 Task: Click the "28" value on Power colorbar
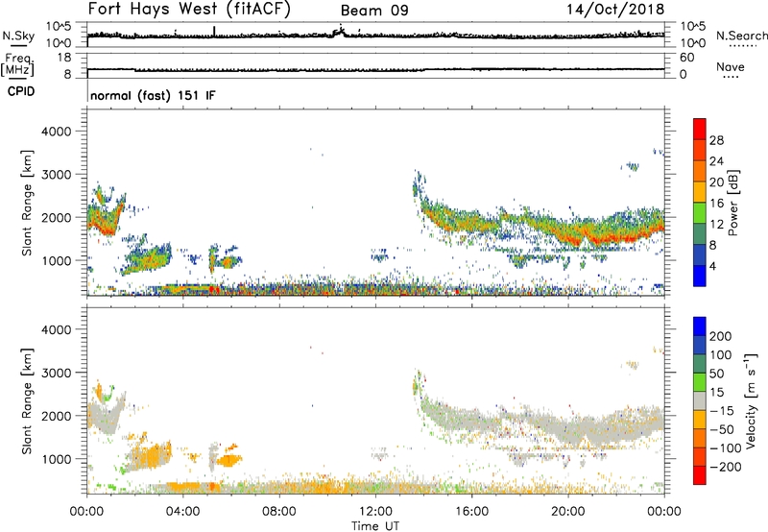(x=716, y=140)
